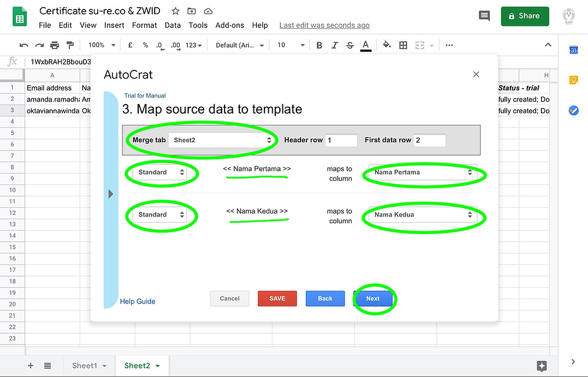Open Standard type dropdown for Nama Kedua
The width and height of the screenshot is (588, 377).
[159, 214]
